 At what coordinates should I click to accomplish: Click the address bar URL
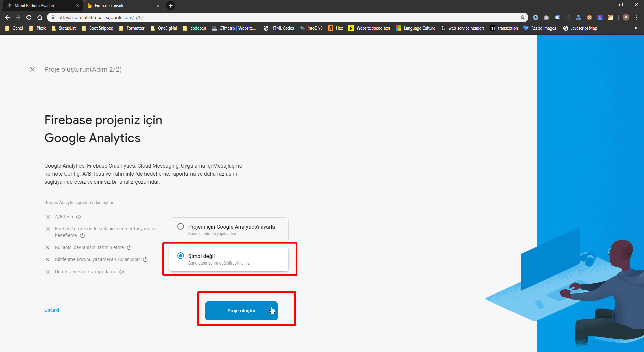(x=101, y=17)
